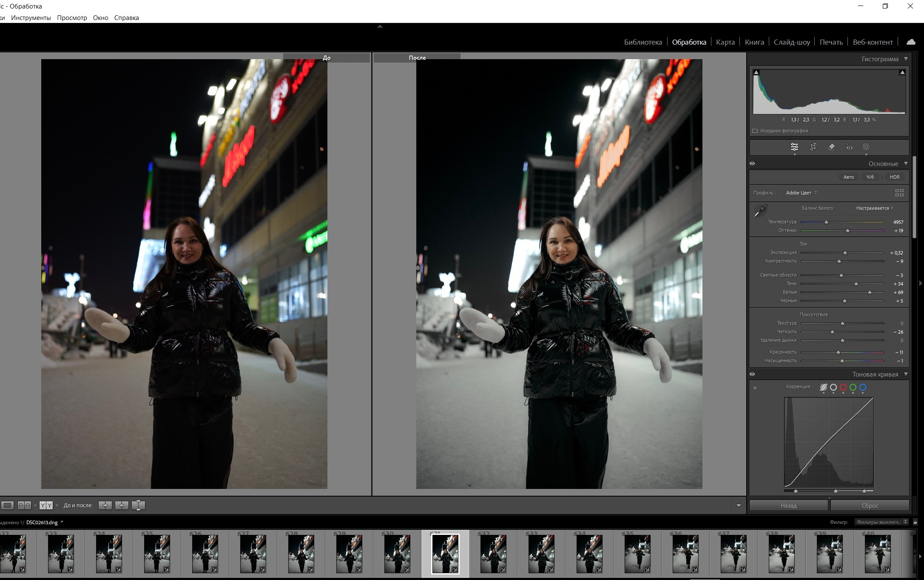Toggle the Тоновая кривая panel eye visibility

(x=752, y=374)
